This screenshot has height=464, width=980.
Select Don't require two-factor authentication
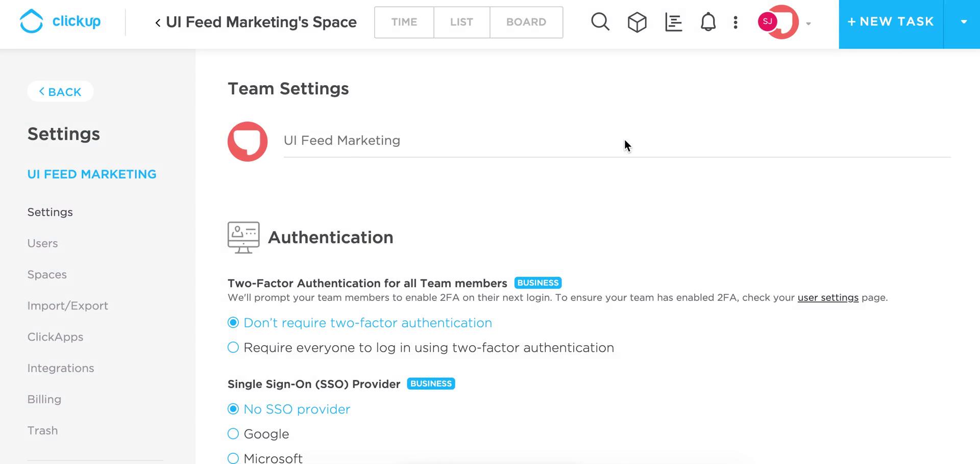(360, 323)
